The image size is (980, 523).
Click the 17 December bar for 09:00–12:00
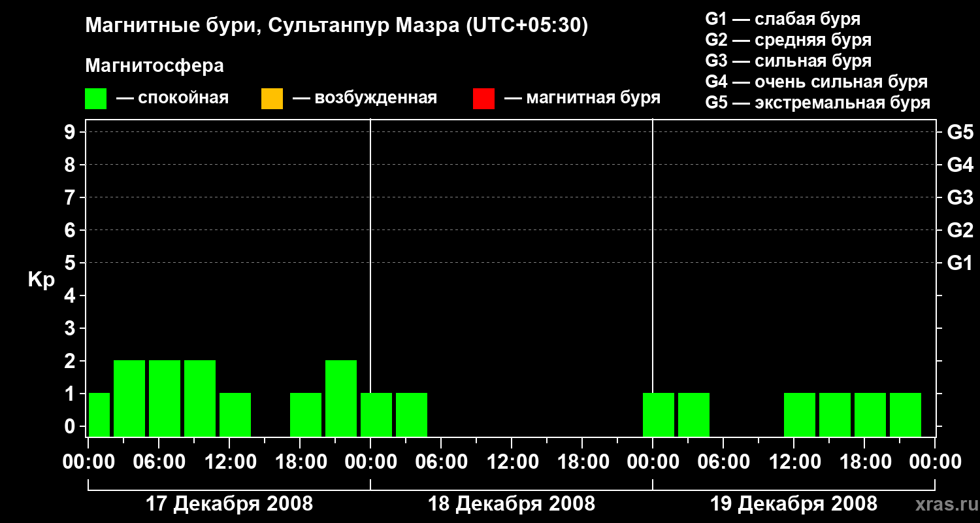coord(200,398)
